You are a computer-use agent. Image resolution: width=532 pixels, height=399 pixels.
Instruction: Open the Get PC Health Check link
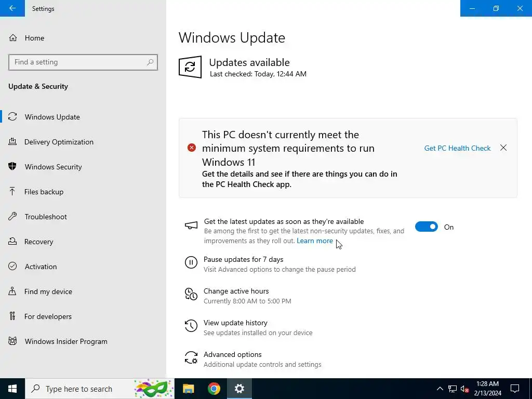coord(457,148)
